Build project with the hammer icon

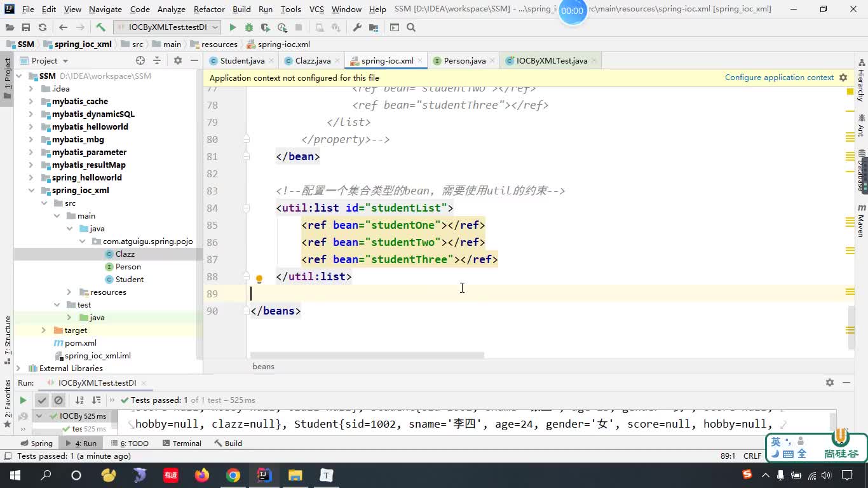[x=100, y=27]
